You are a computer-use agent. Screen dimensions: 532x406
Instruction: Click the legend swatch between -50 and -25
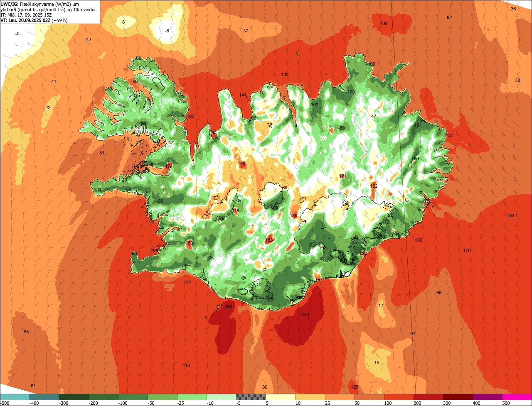coord(163,397)
